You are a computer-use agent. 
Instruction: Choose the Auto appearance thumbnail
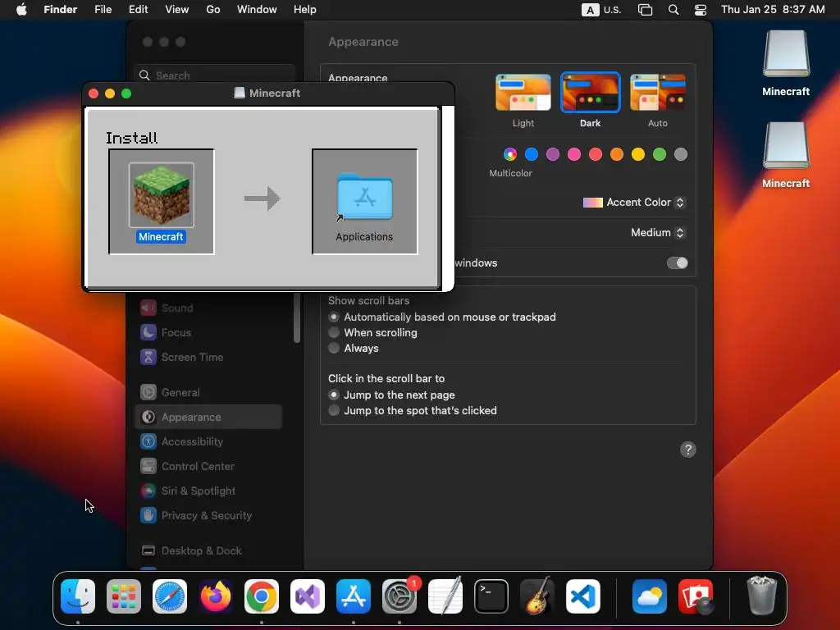pyautogui.click(x=658, y=93)
